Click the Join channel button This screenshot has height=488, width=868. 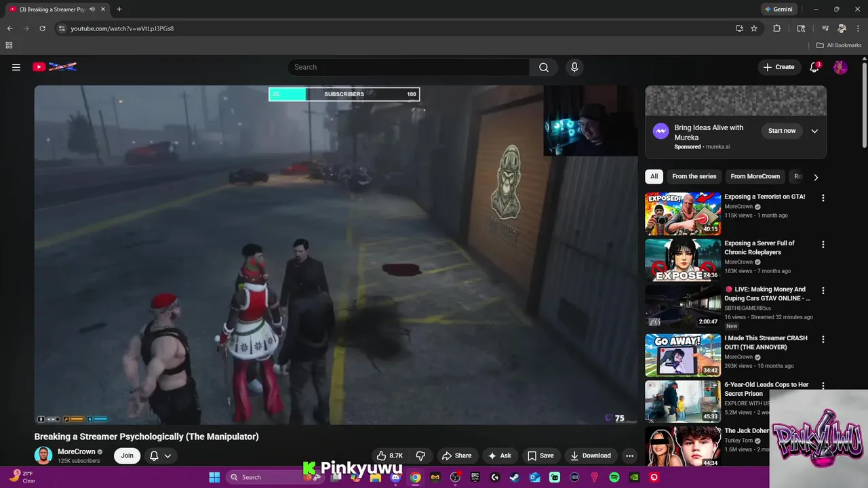point(127,455)
